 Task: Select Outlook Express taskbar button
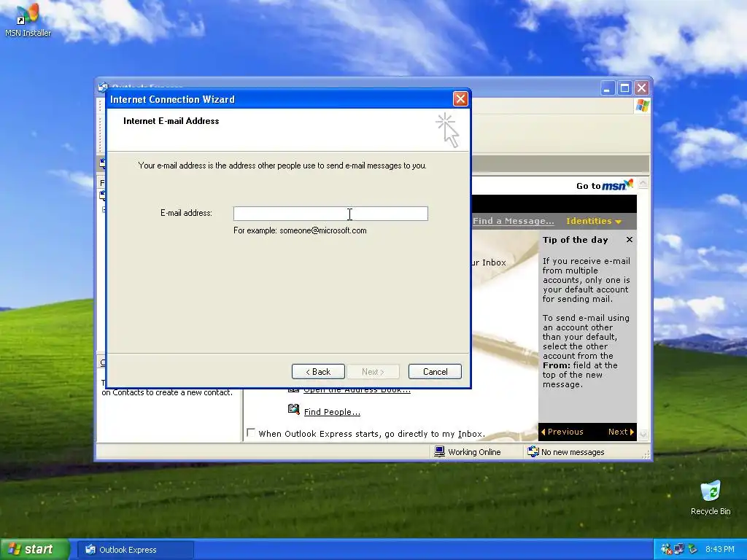(135, 550)
